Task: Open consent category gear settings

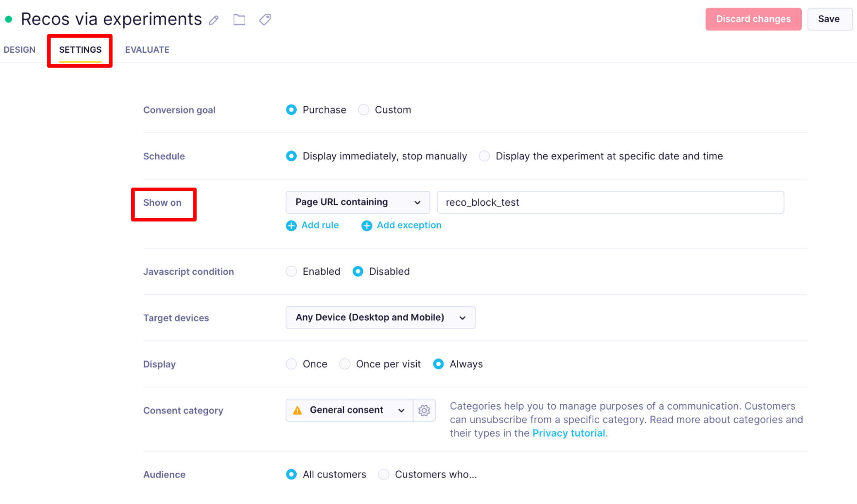Action: 424,411
